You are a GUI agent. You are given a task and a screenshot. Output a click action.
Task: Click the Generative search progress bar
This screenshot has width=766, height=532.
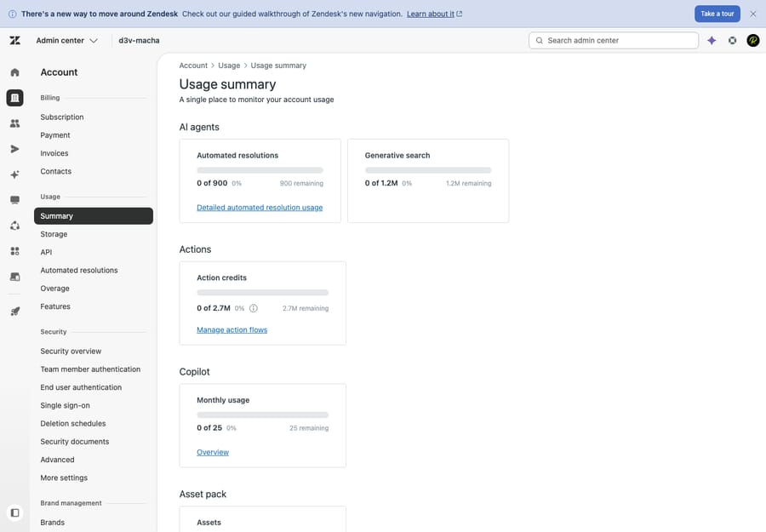pyautogui.click(x=428, y=170)
